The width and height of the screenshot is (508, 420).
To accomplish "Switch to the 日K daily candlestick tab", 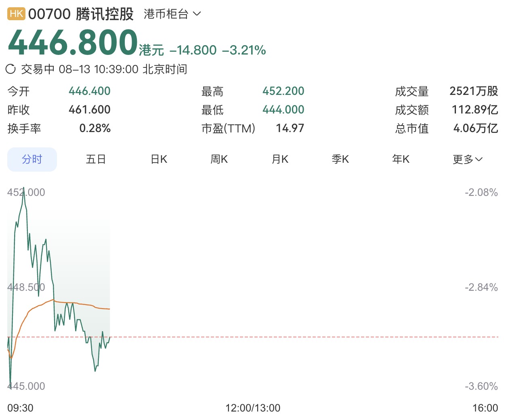I will point(159,160).
